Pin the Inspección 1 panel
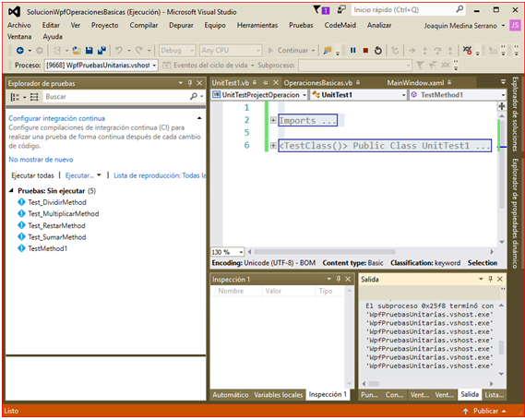This screenshot has width=525, height=420. point(339,279)
